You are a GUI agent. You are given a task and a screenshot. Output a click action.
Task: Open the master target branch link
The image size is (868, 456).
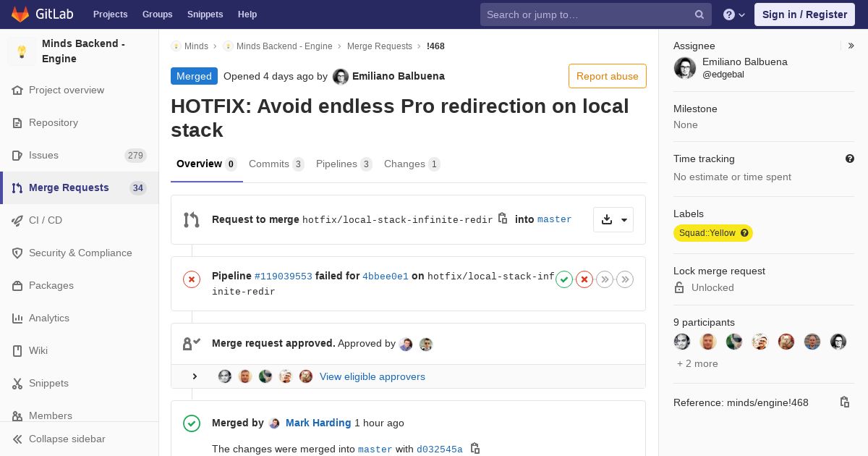coord(555,219)
